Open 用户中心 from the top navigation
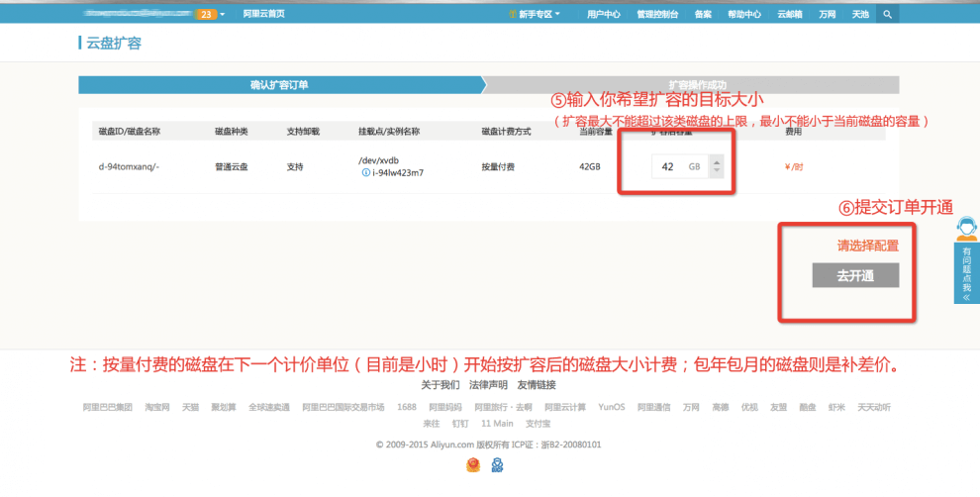 (x=603, y=15)
